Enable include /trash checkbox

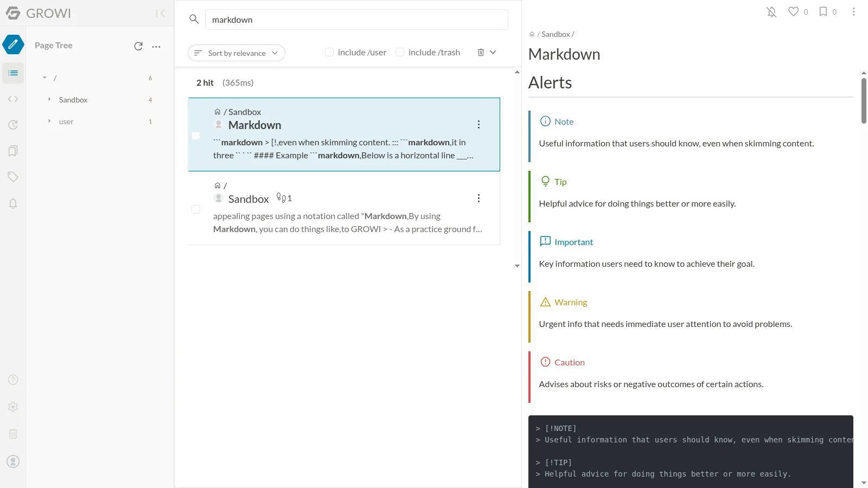400,52
